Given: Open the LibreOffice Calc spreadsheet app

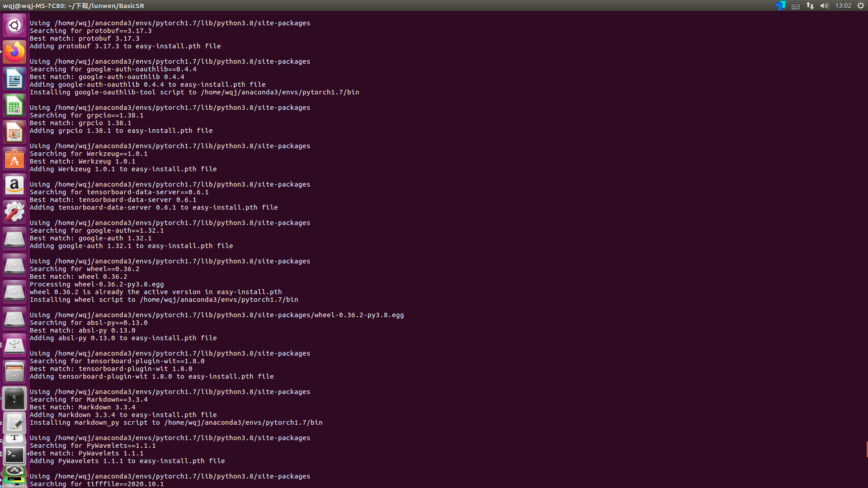Looking at the screenshot, I should [x=14, y=105].
